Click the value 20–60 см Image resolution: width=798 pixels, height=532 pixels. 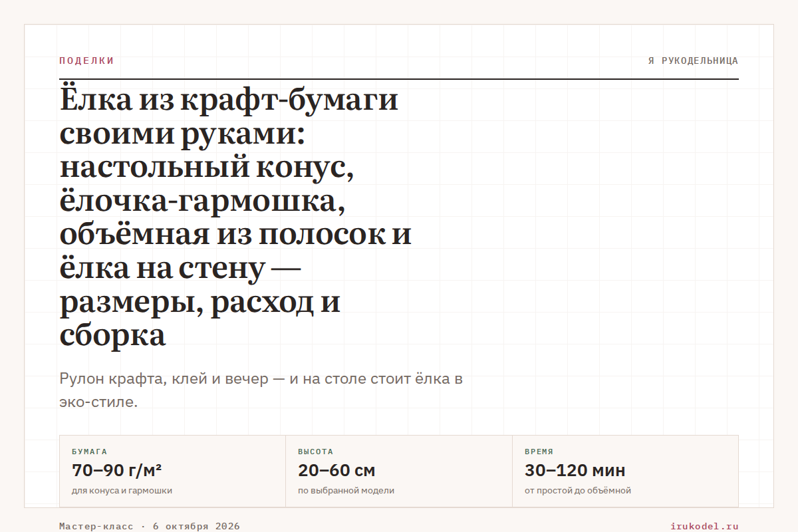coord(336,471)
